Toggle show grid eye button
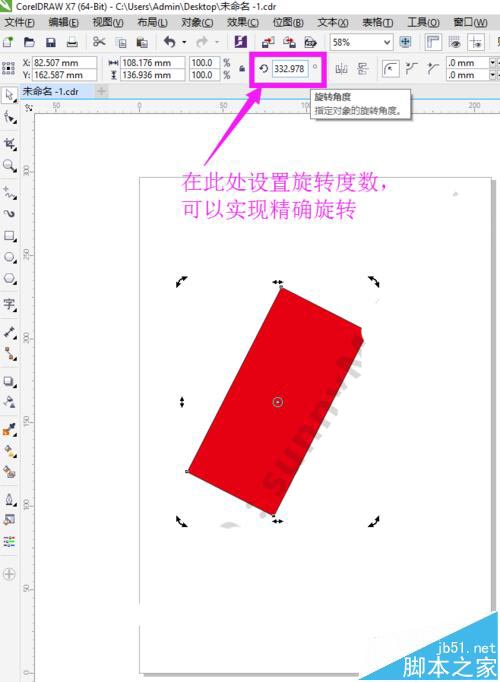500x682 pixels. coord(455,42)
